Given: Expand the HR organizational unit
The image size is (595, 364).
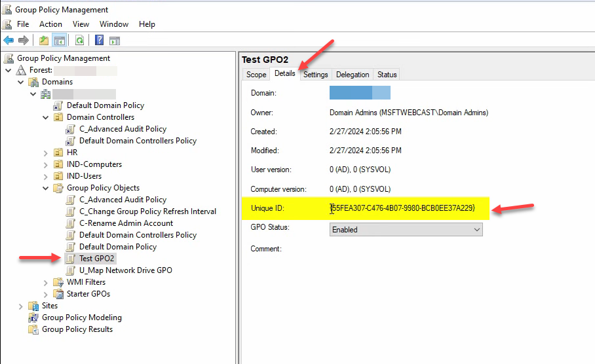Looking at the screenshot, I should [45, 153].
